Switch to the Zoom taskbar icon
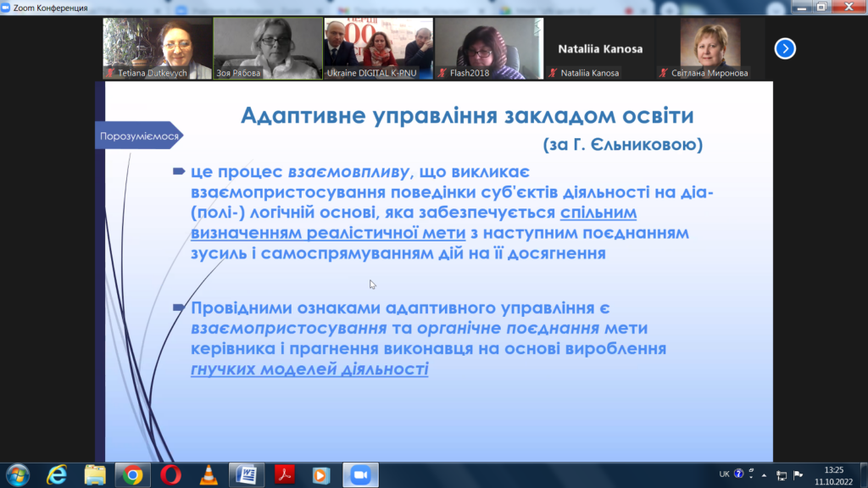 359,474
